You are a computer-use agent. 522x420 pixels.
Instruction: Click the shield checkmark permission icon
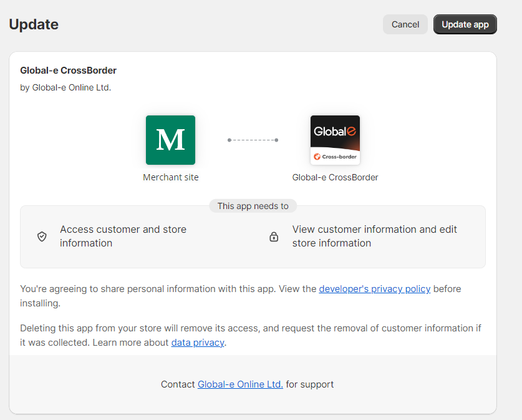42,237
